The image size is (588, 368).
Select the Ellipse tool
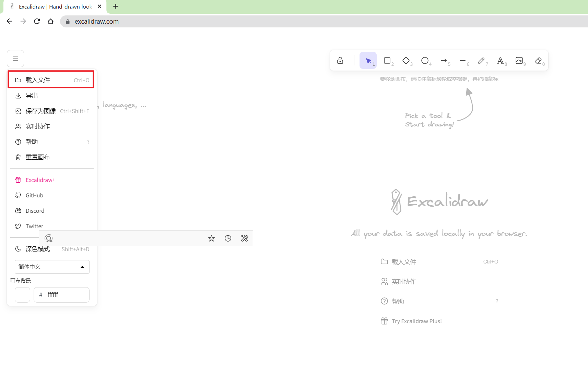click(x=425, y=60)
